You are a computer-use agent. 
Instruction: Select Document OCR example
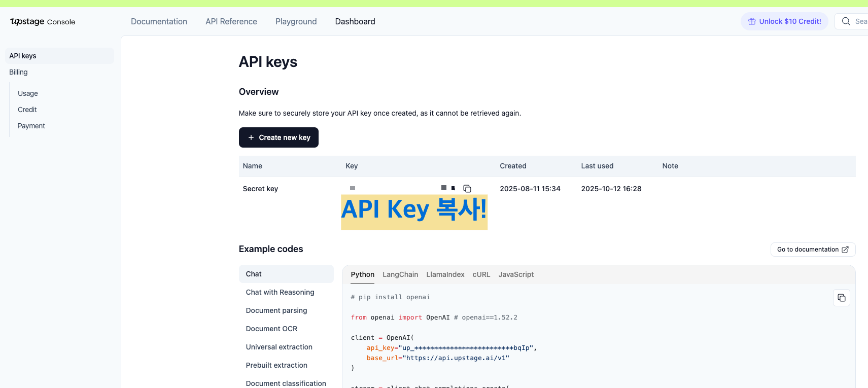(271, 329)
